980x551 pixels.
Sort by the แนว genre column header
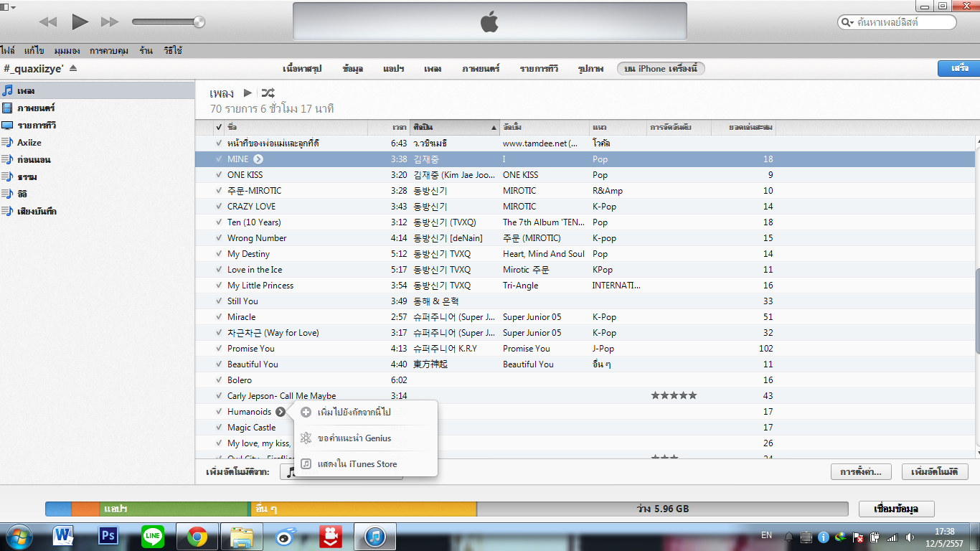pos(618,128)
